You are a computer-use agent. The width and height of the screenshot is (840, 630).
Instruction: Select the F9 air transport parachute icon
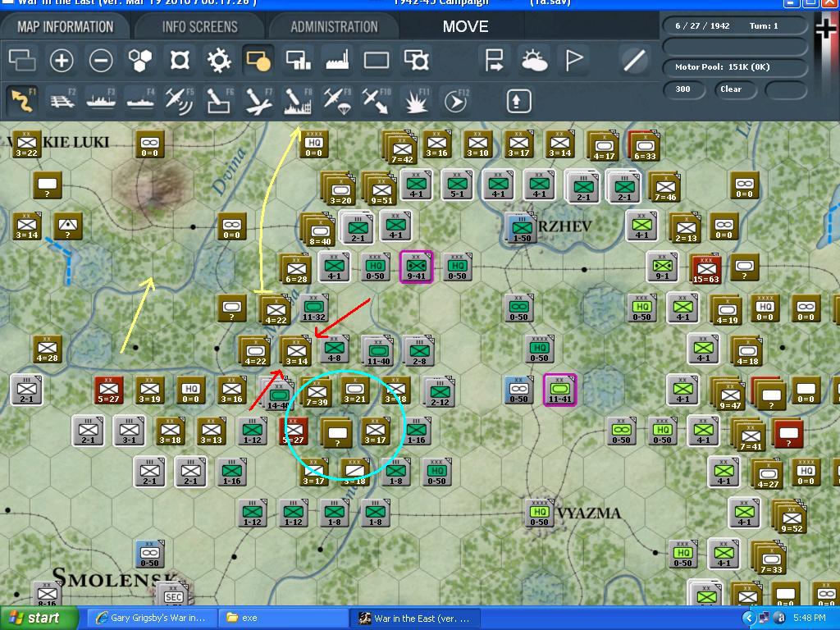click(337, 101)
